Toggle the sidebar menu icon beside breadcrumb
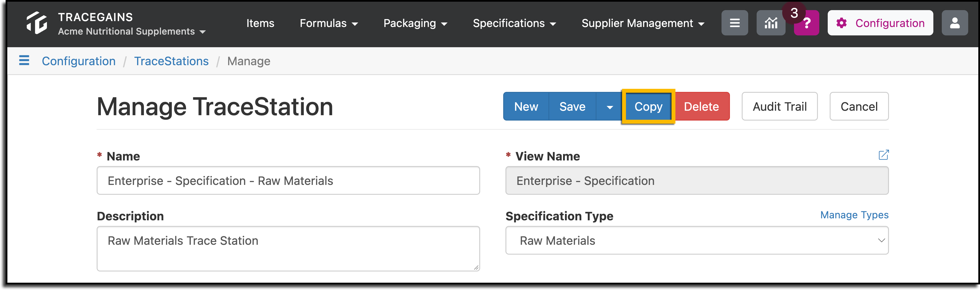The width and height of the screenshot is (980, 290). [24, 60]
